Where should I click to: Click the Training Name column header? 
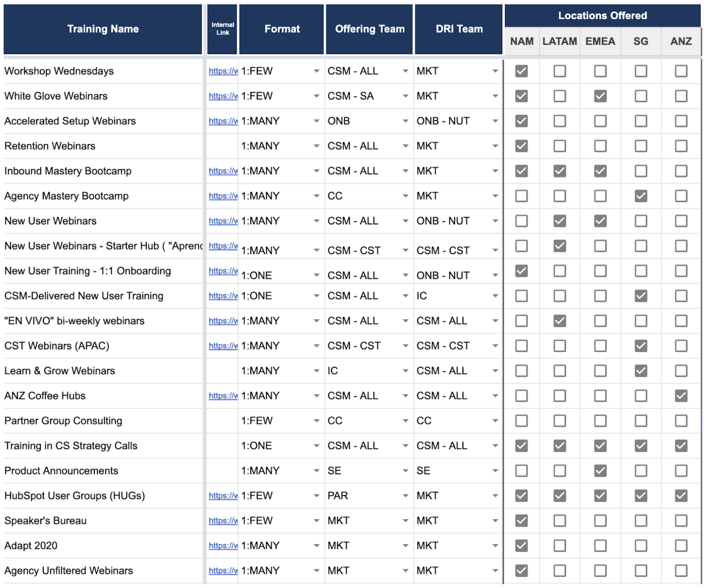(103, 29)
